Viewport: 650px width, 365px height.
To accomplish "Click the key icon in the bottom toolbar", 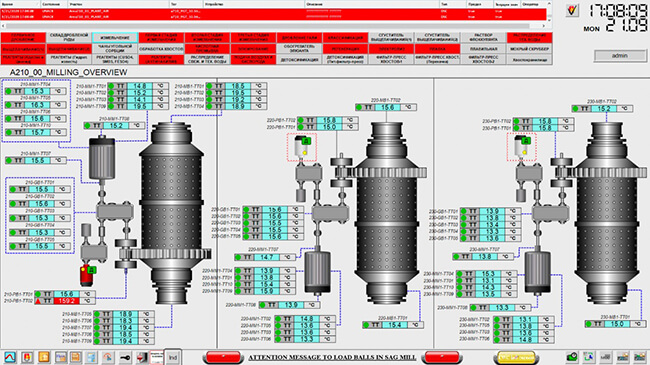I will coord(124,357).
